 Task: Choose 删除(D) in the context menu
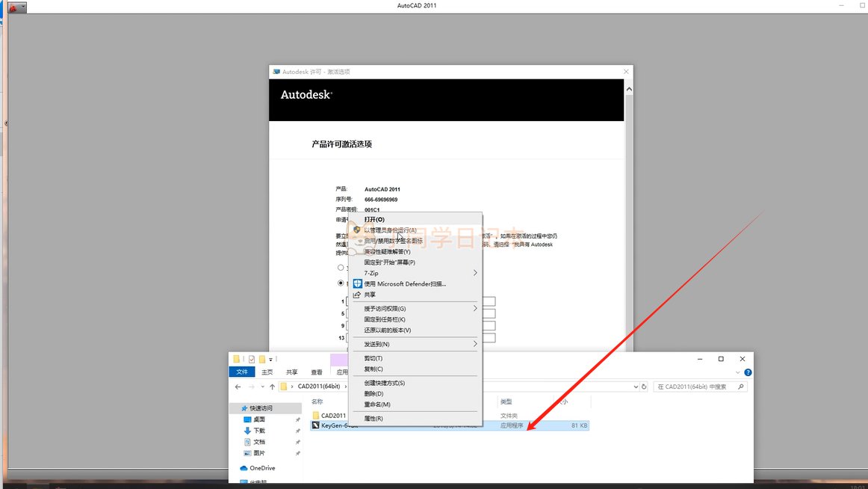373,394
